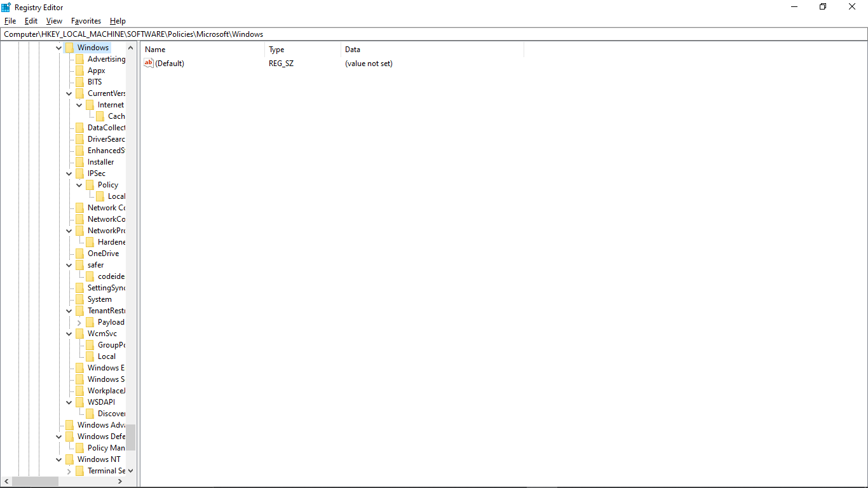The height and width of the screenshot is (488, 868).
Task: Select the Appx key folder icon
Action: pyautogui.click(x=79, y=71)
